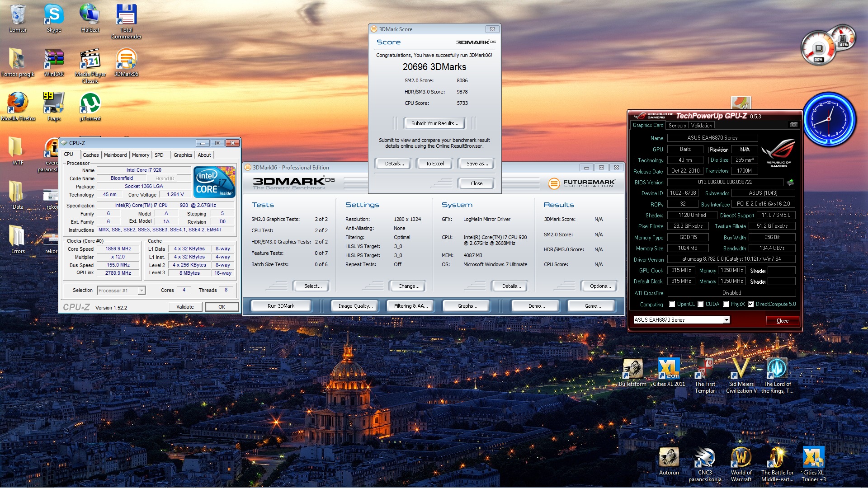Launch Cities XL 2011 shortcut

(669, 372)
